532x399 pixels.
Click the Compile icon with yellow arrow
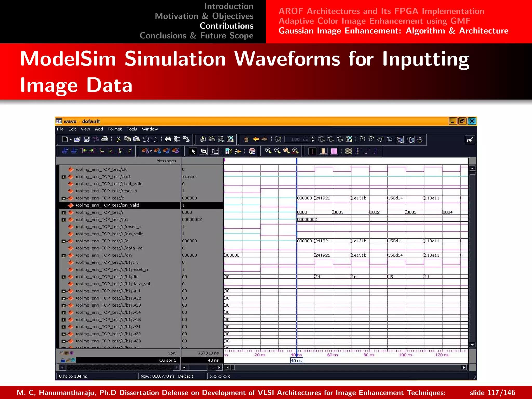203,139
